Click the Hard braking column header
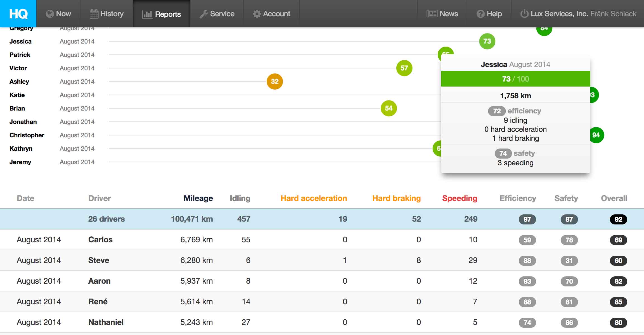The width and height of the screenshot is (644, 335). (x=396, y=198)
